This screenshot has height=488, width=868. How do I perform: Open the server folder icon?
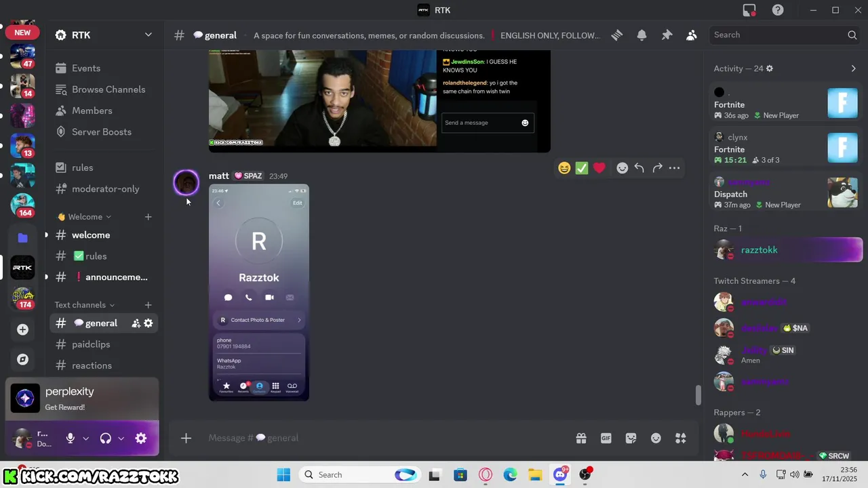(22, 237)
